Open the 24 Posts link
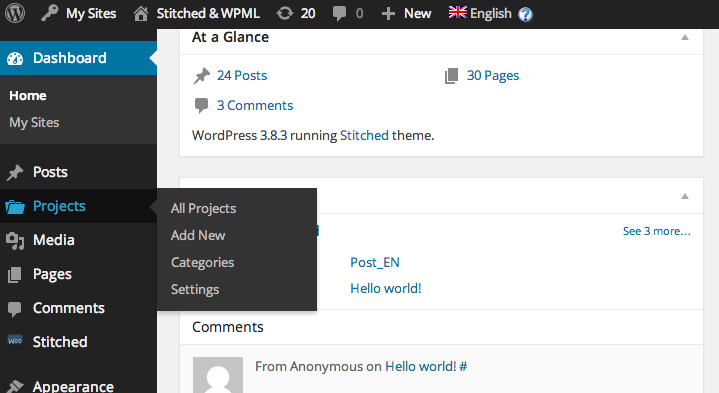719x393 pixels. tap(242, 75)
